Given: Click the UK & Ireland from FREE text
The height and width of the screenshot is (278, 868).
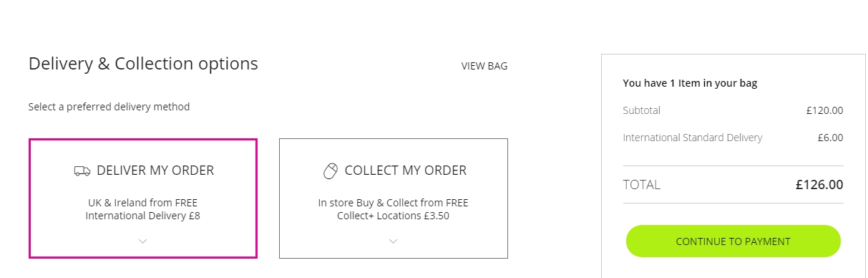Looking at the screenshot, I should 142,203.
